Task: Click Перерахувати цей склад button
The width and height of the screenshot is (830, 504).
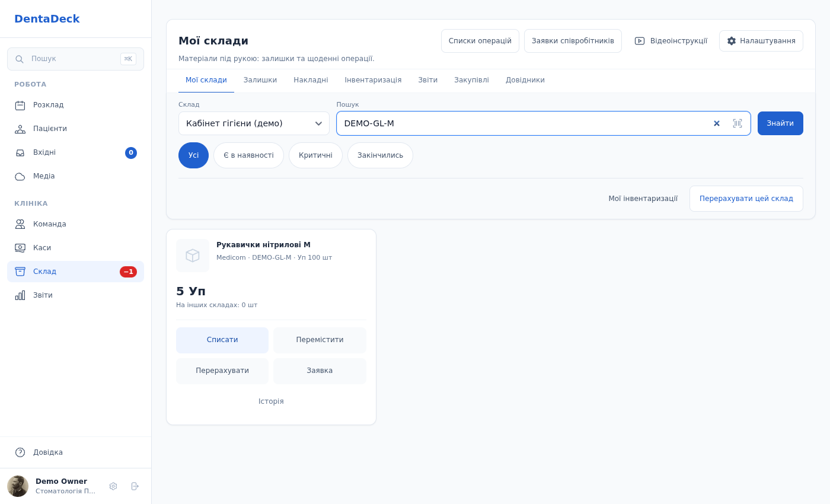Action: [x=746, y=199]
